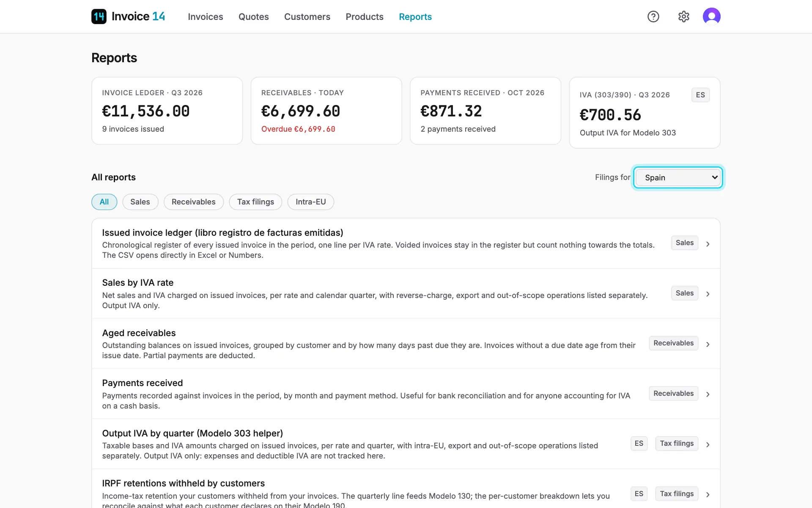Filter reports by Sales chip
Screen dimensions: 812x508
coord(140,202)
